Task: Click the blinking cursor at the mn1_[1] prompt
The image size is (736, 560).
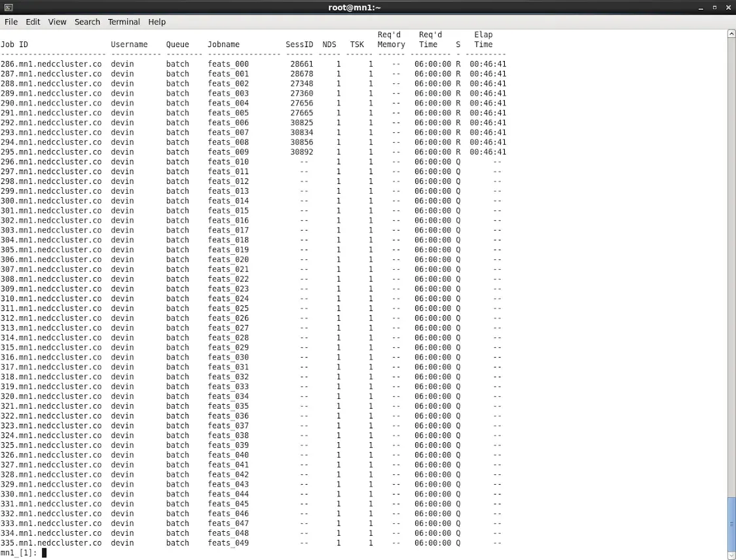Action: pyautogui.click(x=44, y=552)
